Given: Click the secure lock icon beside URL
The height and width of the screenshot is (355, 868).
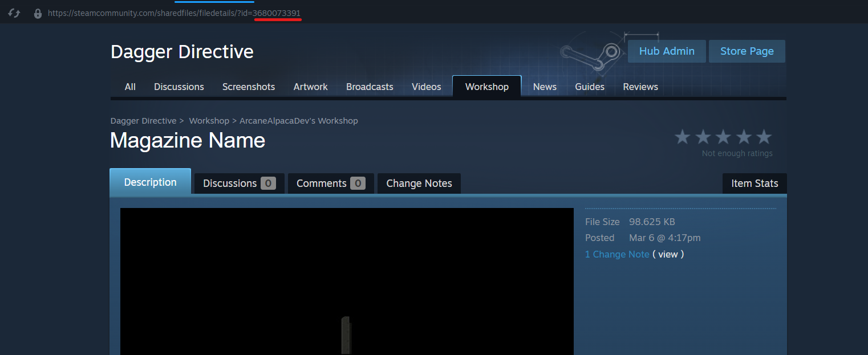Looking at the screenshot, I should (38, 13).
